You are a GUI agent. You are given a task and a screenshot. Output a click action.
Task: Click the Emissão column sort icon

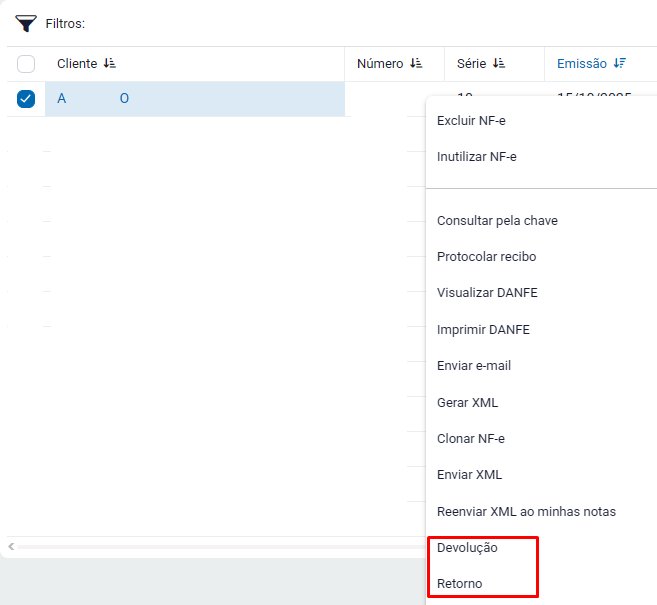(x=620, y=64)
